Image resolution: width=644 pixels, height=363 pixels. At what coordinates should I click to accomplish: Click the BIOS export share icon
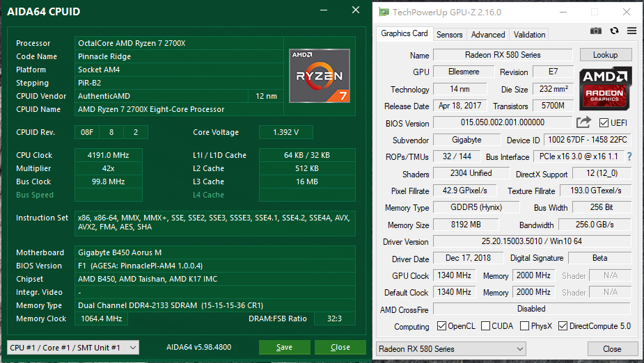(583, 122)
